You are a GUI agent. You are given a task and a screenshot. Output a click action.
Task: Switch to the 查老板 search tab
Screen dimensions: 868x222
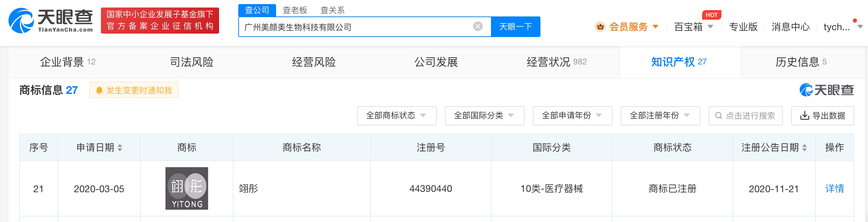coord(295,10)
